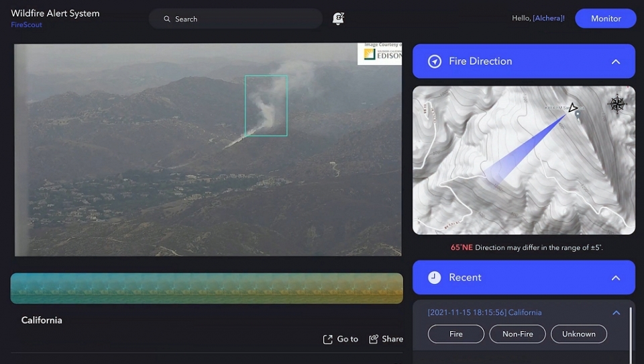Click the Go to external link icon
The height and width of the screenshot is (364, 644).
point(327,339)
